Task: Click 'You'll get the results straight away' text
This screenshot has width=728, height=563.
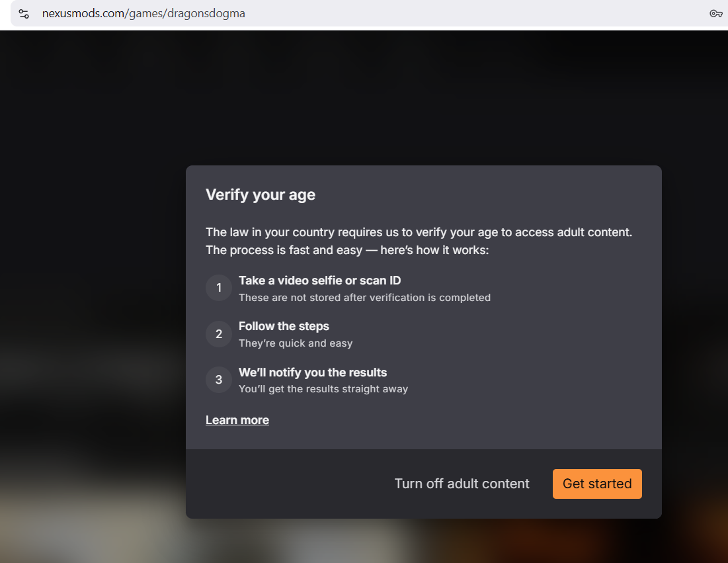Action: pyautogui.click(x=323, y=389)
